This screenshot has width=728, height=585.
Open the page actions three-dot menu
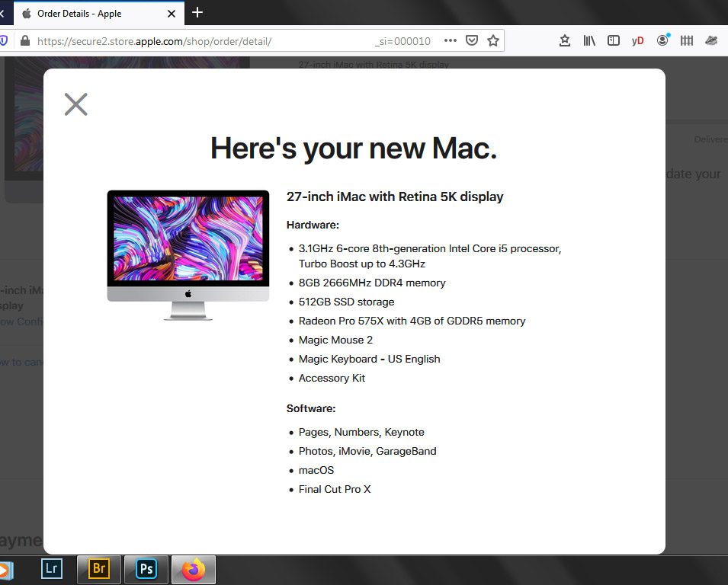click(451, 41)
